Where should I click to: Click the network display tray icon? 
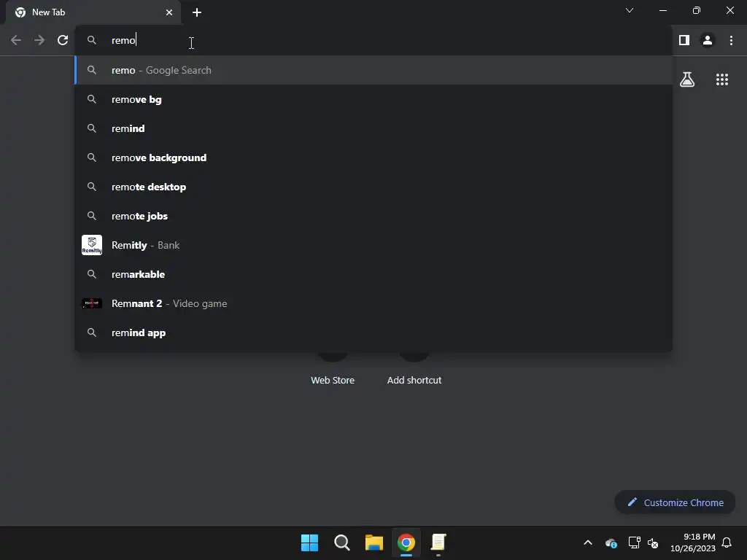[634, 542]
